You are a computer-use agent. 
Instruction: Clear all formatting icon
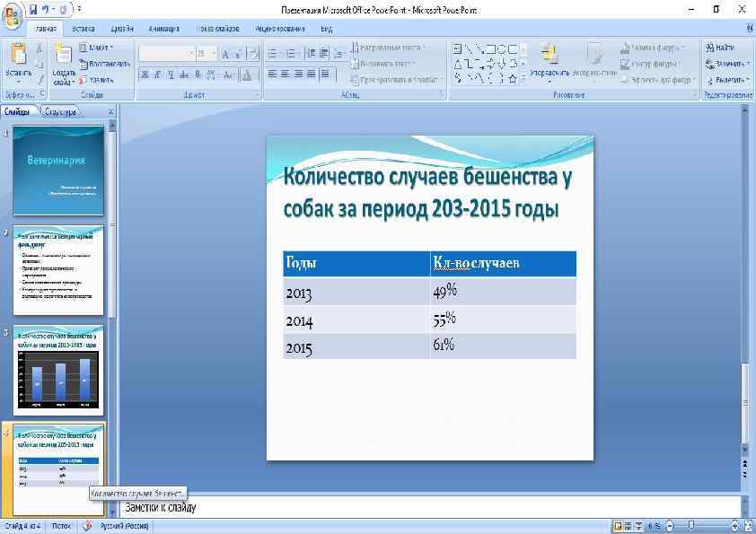(x=253, y=54)
